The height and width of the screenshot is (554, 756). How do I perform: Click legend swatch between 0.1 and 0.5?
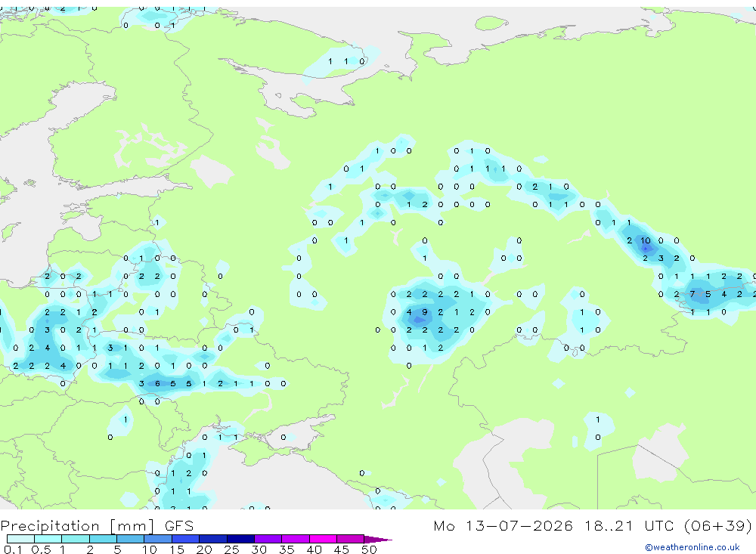click(x=20, y=539)
